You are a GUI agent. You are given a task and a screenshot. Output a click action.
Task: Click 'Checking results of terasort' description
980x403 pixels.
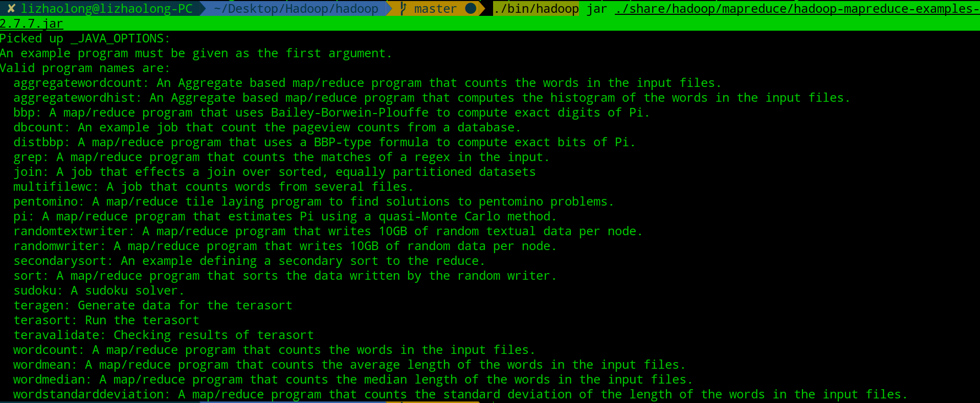214,335
